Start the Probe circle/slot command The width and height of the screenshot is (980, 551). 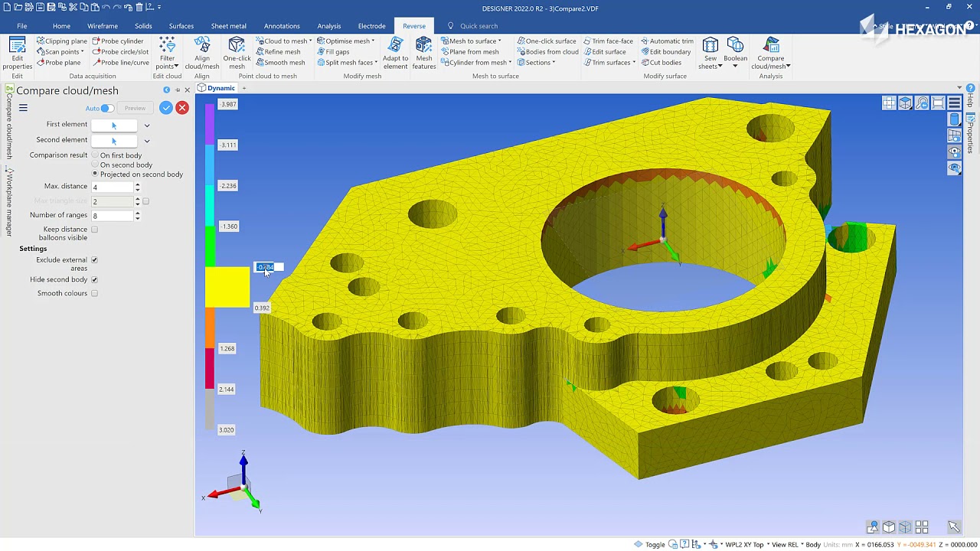pos(120,52)
